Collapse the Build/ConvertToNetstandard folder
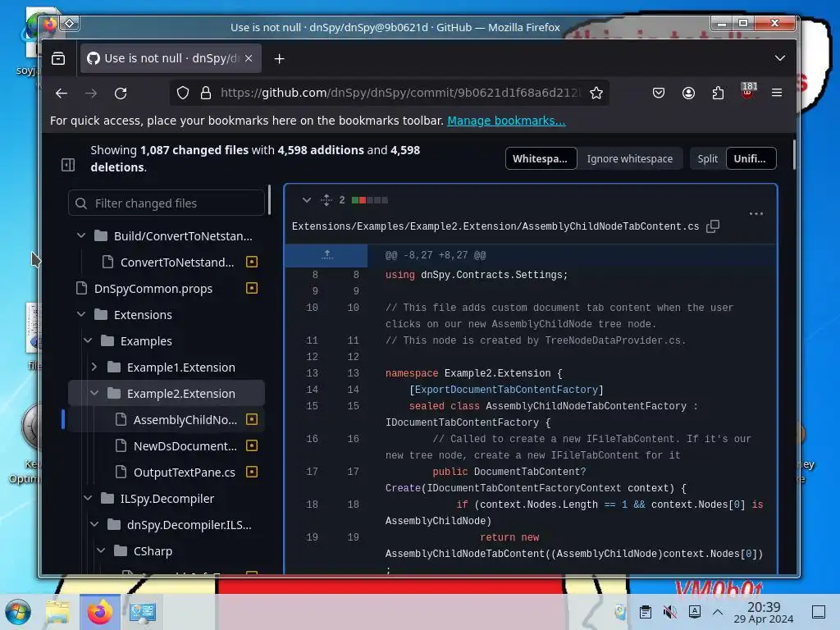Screen dimensions: 840x630 pos(80,235)
